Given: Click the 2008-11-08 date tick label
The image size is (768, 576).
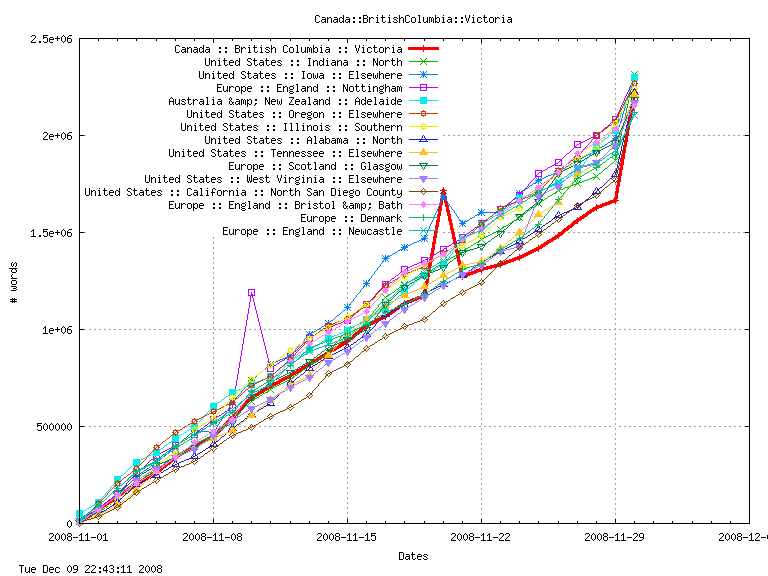Looking at the screenshot, I should (213, 537).
